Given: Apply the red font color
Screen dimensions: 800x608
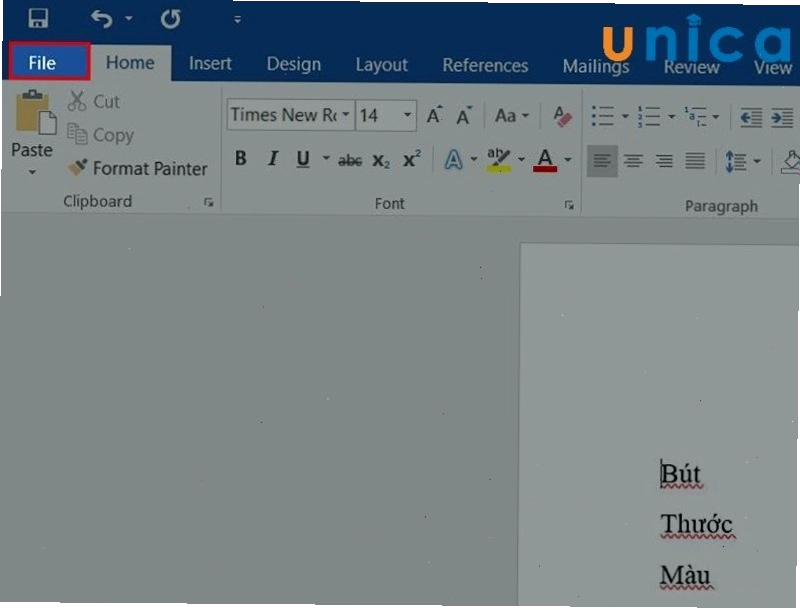Looking at the screenshot, I should point(545,160).
